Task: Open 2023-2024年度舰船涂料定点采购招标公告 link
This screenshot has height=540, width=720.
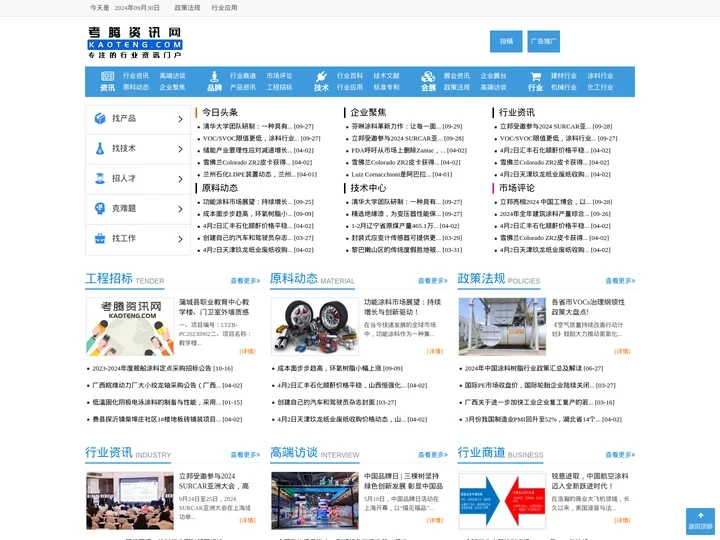Action: [152, 368]
